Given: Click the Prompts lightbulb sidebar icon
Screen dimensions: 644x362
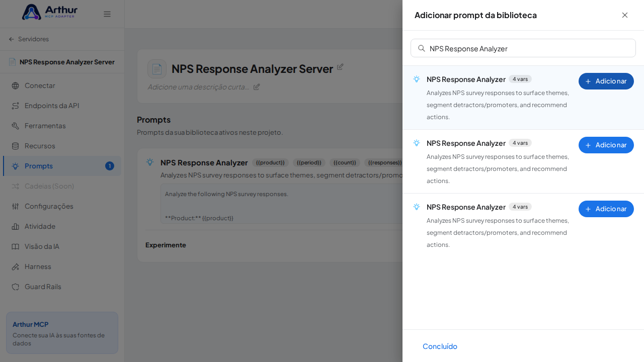Looking at the screenshot, I should coord(15,166).
